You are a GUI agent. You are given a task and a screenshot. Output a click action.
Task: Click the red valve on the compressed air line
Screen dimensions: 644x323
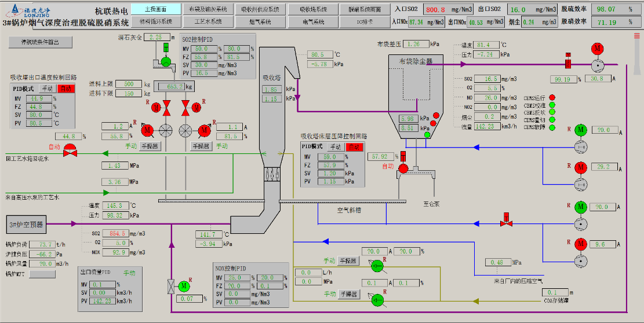pyautogui.click(x=507, y=222)
